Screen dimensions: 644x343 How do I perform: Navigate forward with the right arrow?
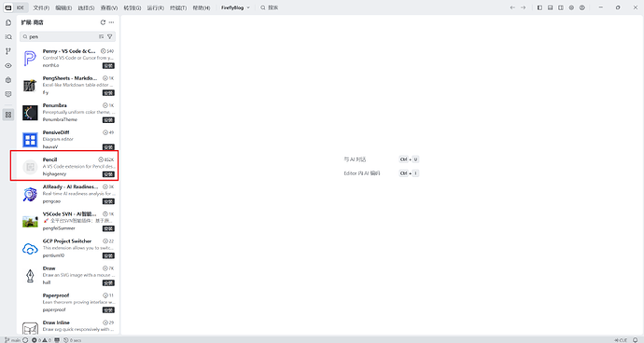coord(523,7)
